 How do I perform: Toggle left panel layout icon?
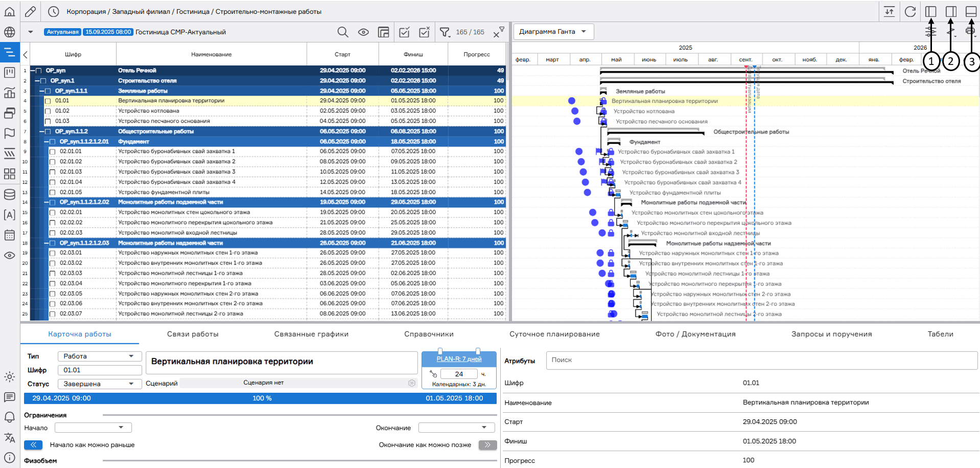(x=930, y=12)
